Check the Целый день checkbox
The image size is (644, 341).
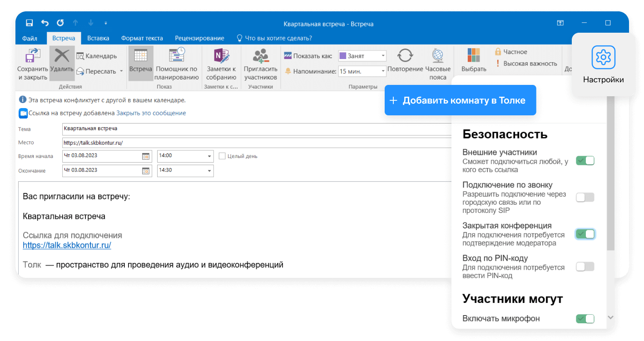pos(222,156)
